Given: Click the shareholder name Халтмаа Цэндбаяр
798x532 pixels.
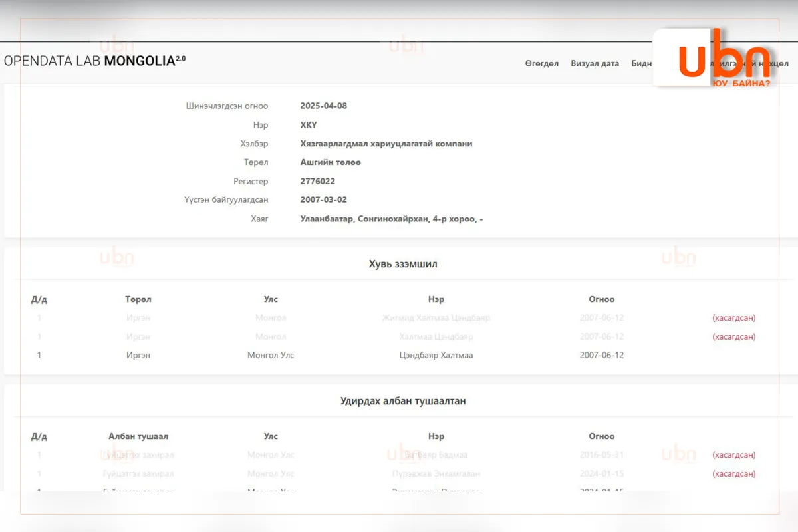Looking at the screenshot, I should click(436, 336).
